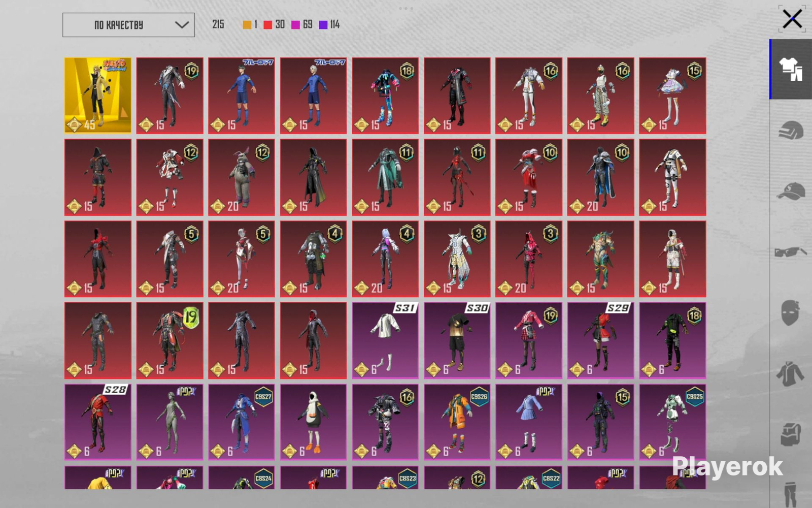Select the gold Naruto outfit worth 45

point(98,96)
